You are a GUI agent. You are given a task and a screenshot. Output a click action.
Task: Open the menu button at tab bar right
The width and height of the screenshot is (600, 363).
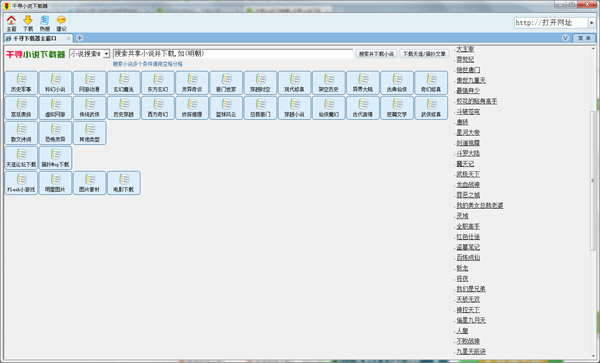tap(584, 38)
